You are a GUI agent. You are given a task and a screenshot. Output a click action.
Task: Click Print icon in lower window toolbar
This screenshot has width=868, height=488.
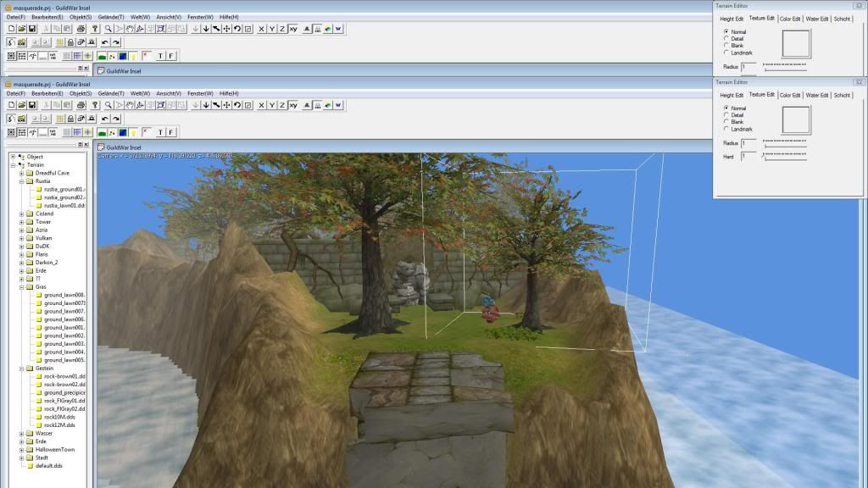click(x=81, y=105)
